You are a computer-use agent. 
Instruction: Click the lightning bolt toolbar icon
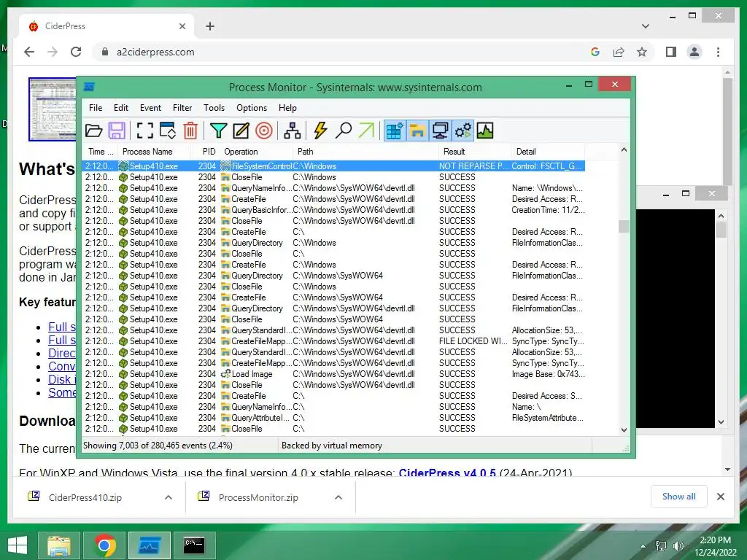click(320, 131)
